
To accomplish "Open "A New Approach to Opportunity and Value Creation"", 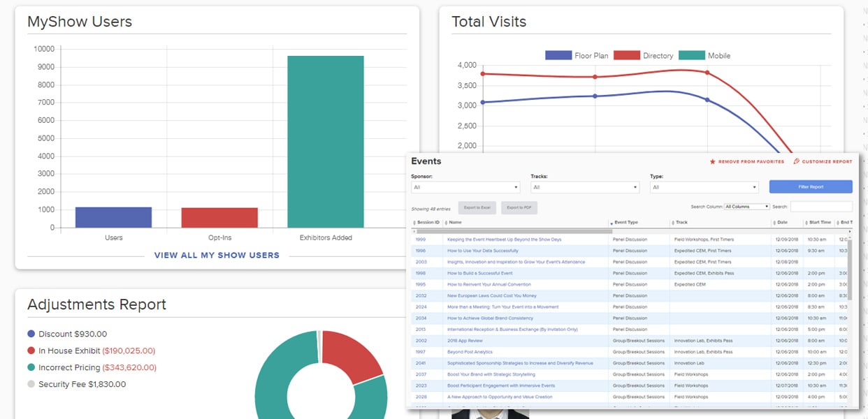I will click(x=500, y=397).
